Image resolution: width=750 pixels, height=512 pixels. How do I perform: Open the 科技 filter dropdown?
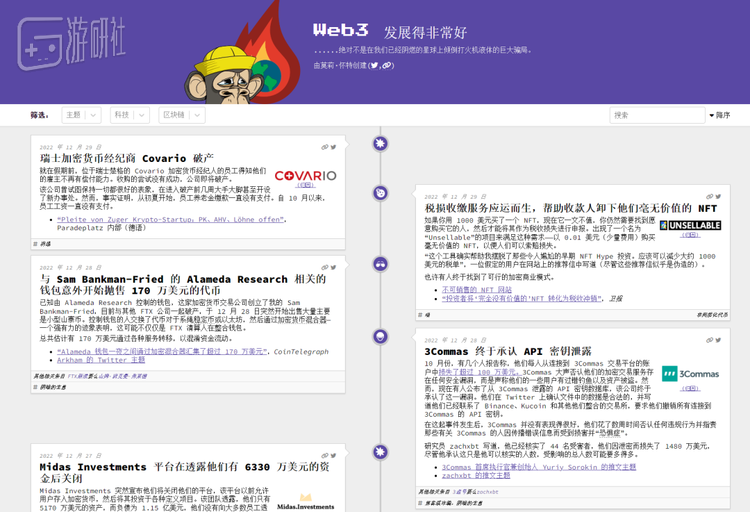(x=130, y=115)
